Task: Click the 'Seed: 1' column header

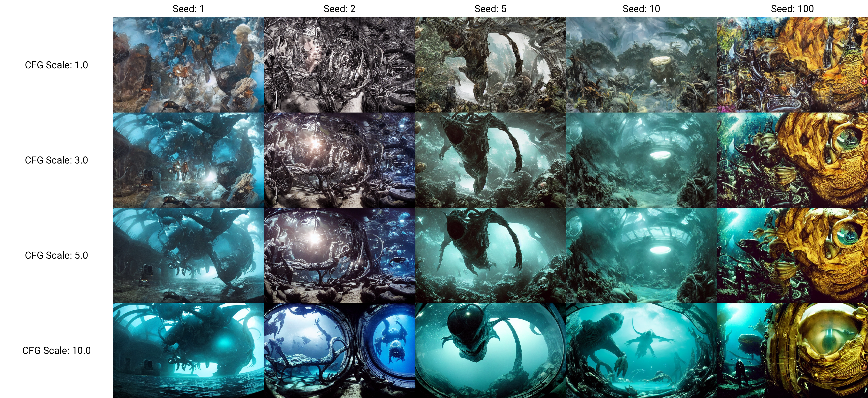Action: pyautogui.click(x=188, y=9)
